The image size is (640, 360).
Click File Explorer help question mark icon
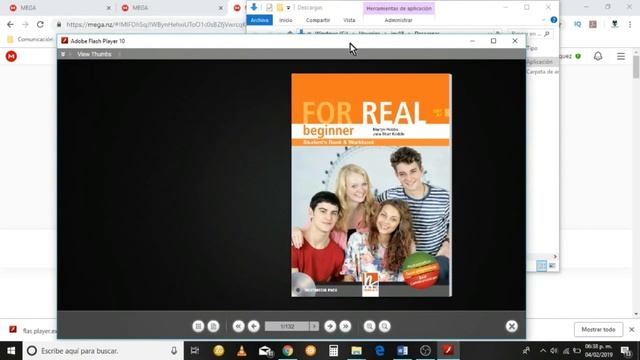pyautogui.click(x=553, y=20)
